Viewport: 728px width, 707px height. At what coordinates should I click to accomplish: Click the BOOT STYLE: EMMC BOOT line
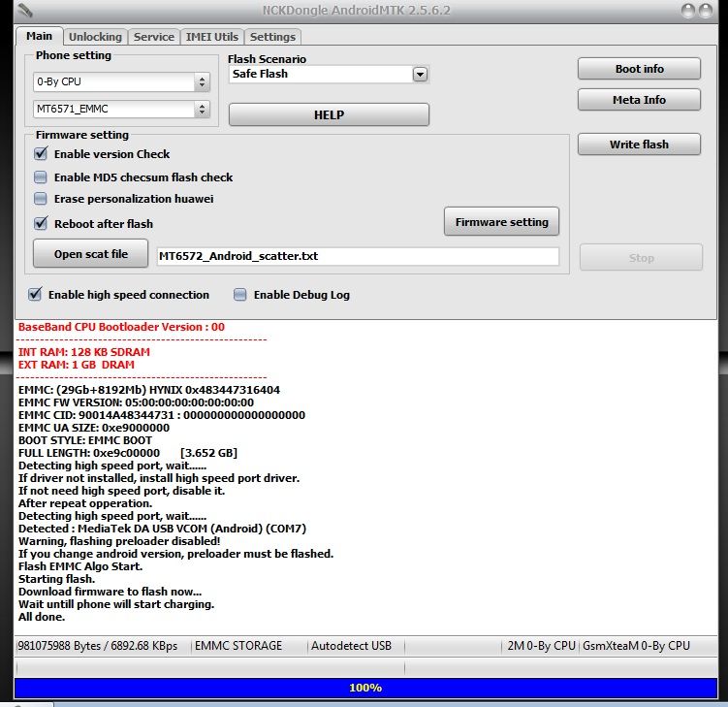85,440
